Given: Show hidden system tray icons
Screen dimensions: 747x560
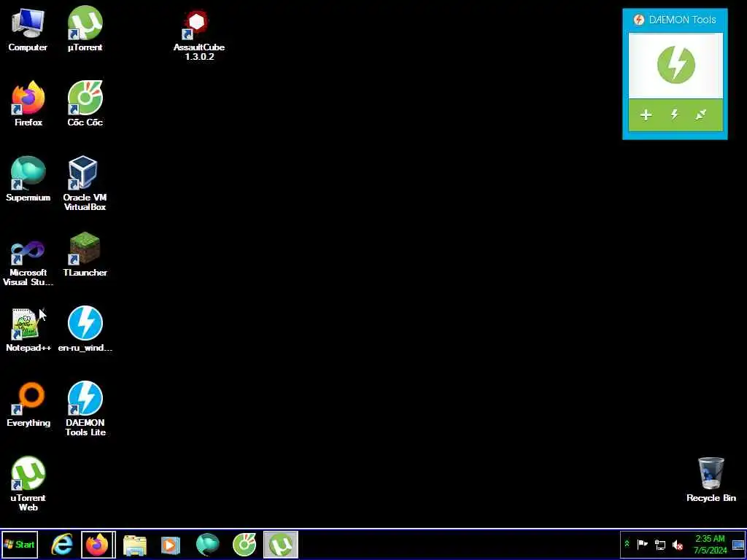Looking at the screenshot, I should coord(627,544).
